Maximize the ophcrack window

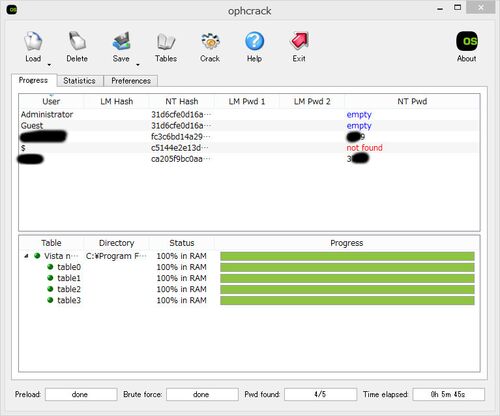[x=458, y=7]
